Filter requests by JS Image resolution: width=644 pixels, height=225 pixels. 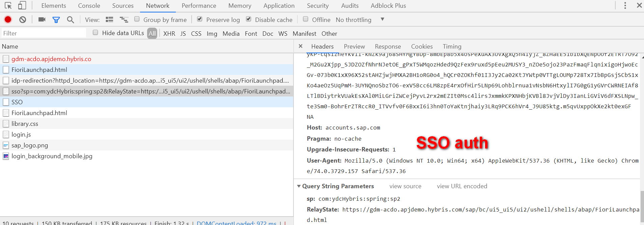point(183,34)
